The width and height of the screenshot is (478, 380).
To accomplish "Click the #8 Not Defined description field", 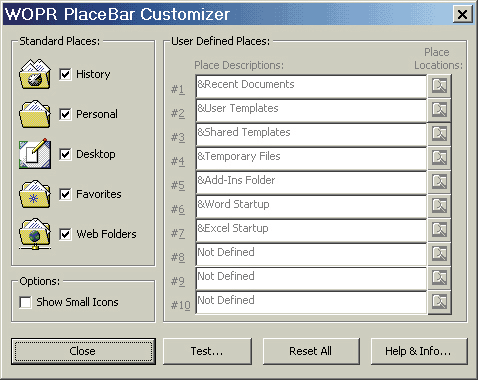I will 311,254.
